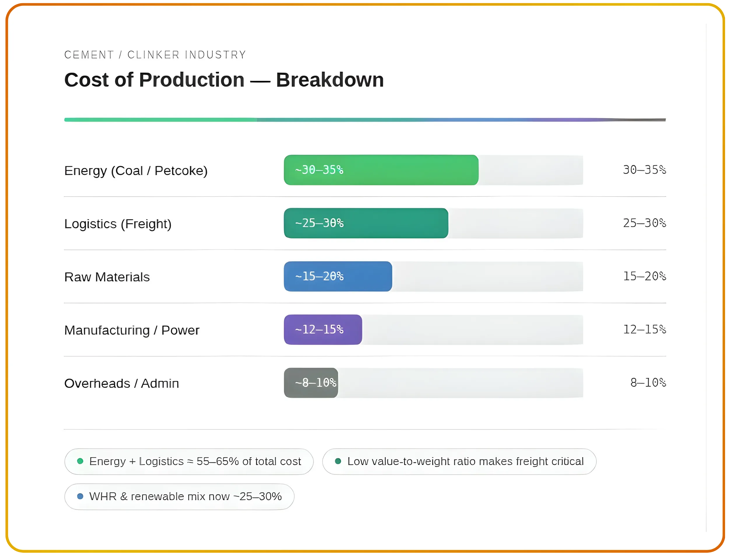730x560 pixels.
Task: Click the gradient divider line under title
Action: (x=365, y=120)
